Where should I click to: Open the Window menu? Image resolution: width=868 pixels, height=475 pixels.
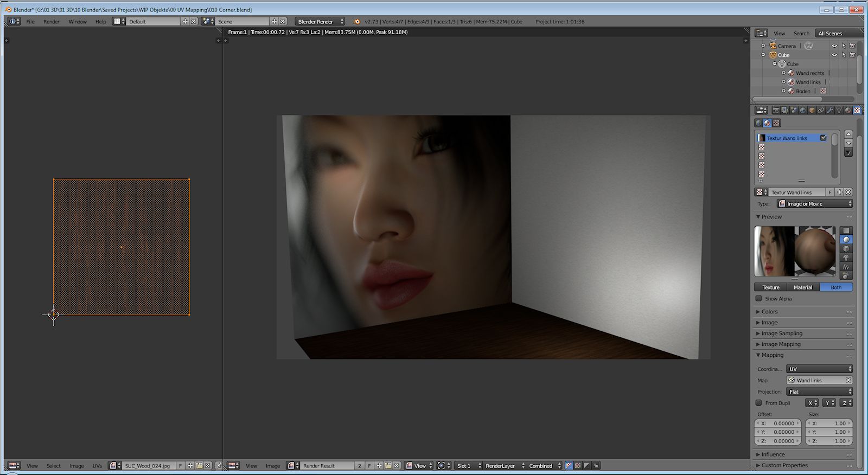[78, 22]
